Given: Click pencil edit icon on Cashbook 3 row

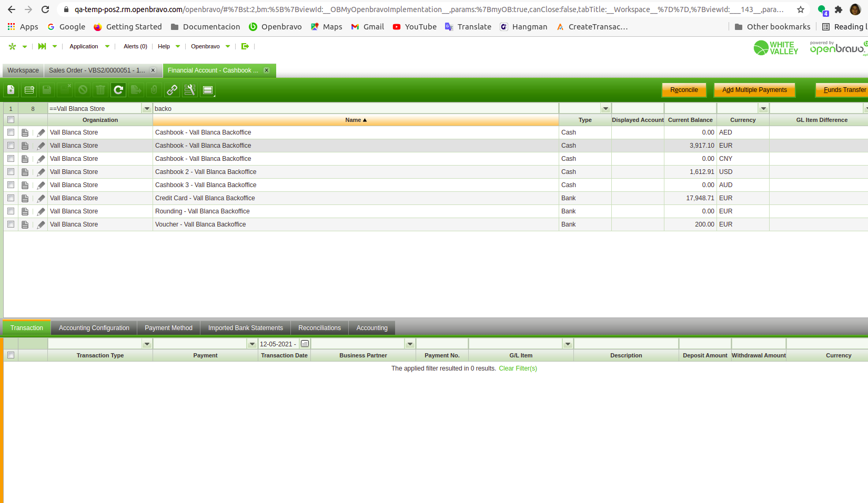Looking at the screenshot, I should click(41, 185).
